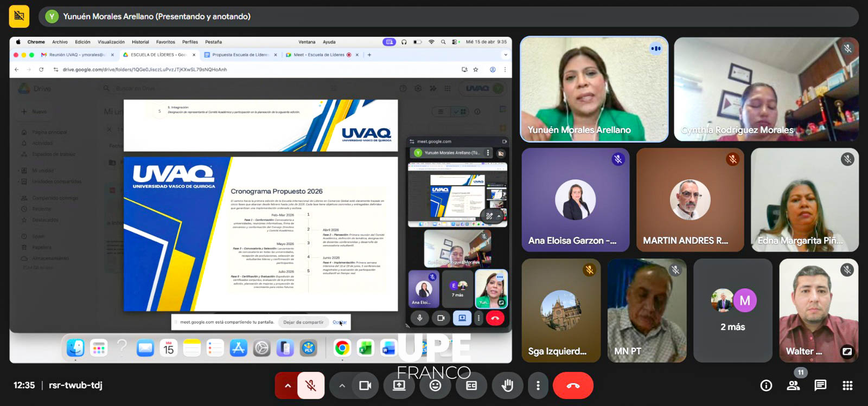Unmute the microphone
This screenshot has width=868, height=406.
point(311,385)
